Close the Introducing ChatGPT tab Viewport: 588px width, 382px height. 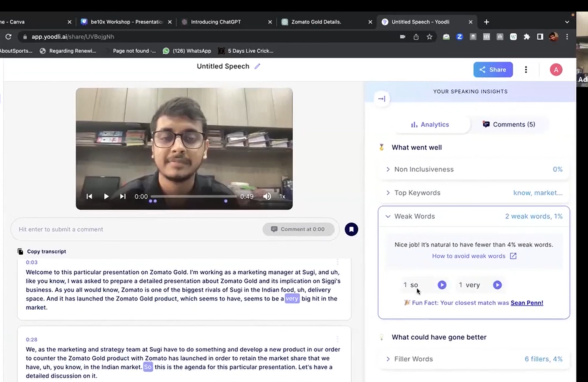pos(270,22)
